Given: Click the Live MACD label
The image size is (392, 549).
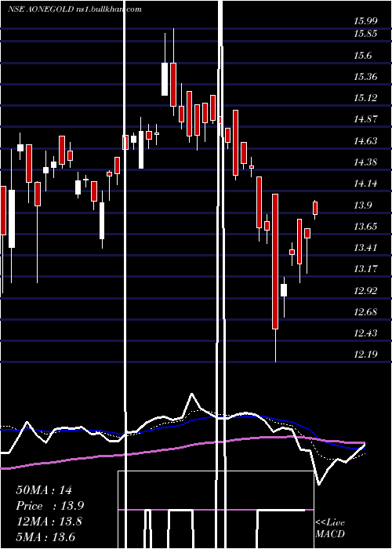Looking at the screenshot, I should (330, 528).
